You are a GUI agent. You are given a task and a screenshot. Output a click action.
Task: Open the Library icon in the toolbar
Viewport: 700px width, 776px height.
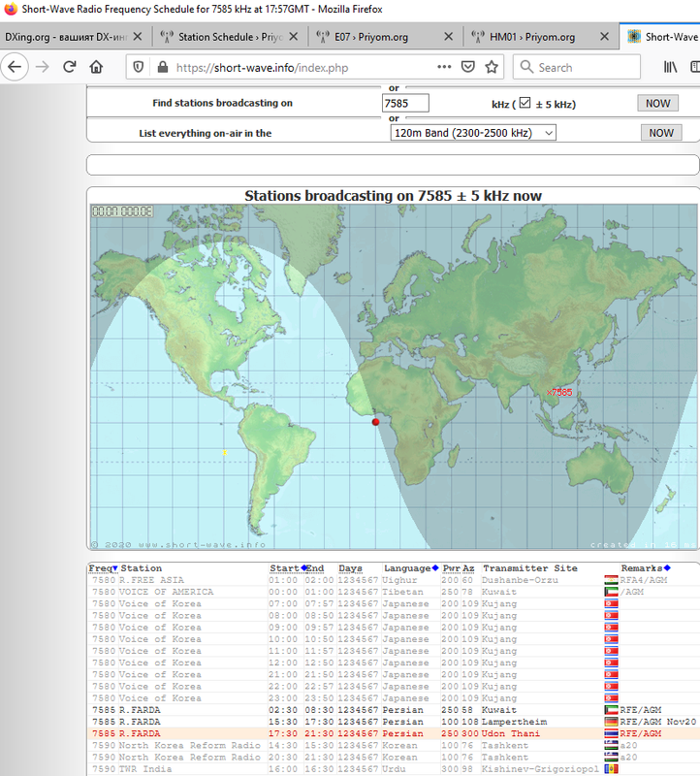[670, 67]
